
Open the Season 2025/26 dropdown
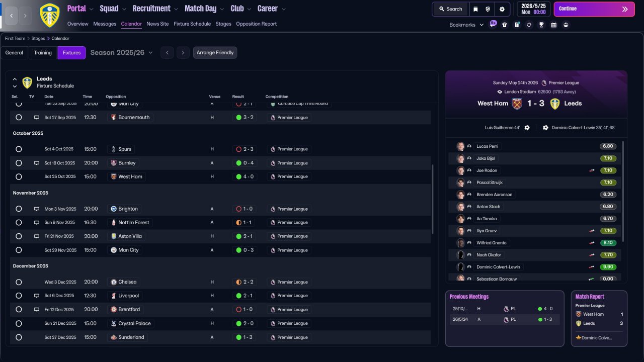[121, 52]
